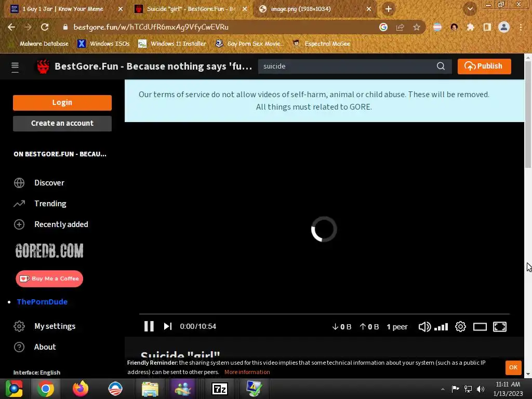The height and width of the screenshot is (399, 532).
Task: Mute the video volume speaker icon
Action: [x=424, y=327]
